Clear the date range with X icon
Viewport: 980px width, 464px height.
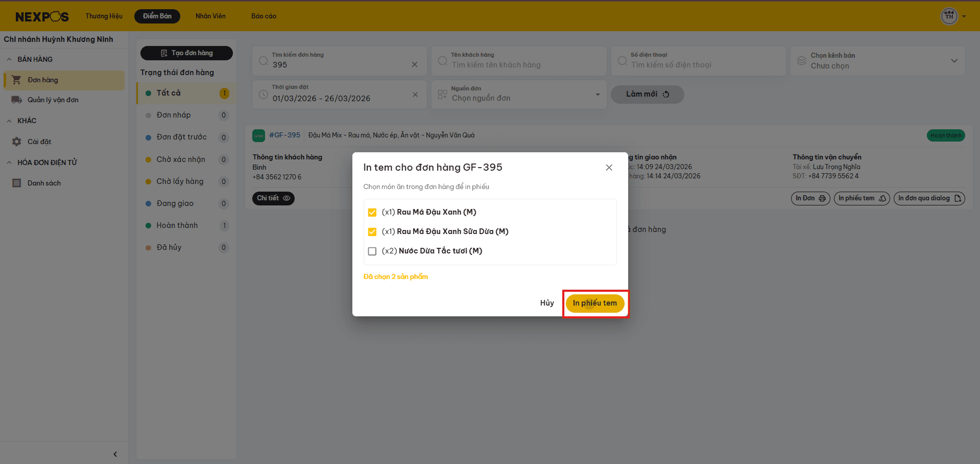415,95
